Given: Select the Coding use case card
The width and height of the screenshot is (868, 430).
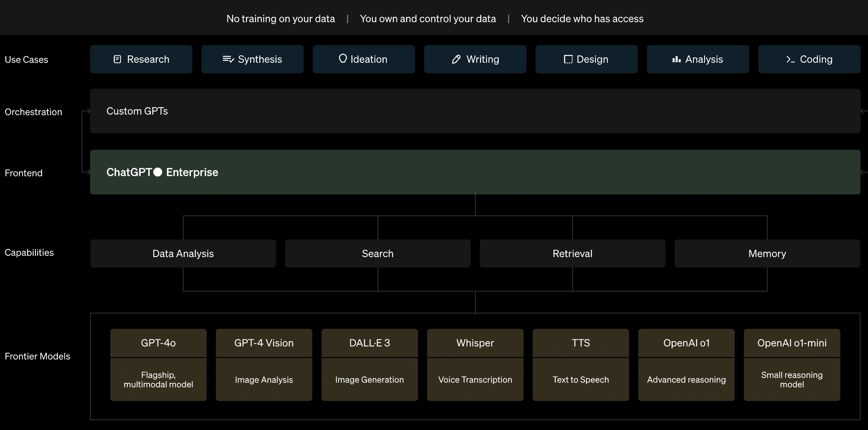Looking at the screenshot, I should [x=809, y=59].
